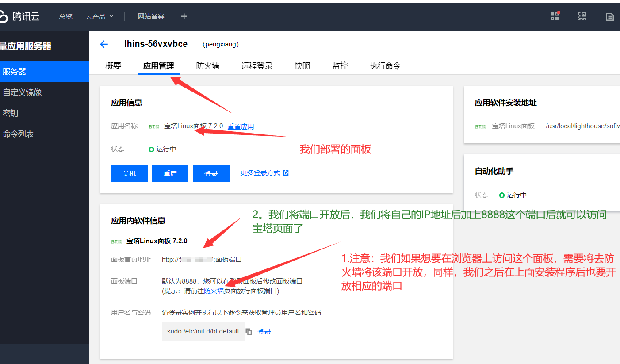Viewport: 620px width, 364px height.
Task: Click the instance name lhins-56vxvbce
Action: [156, 44]
